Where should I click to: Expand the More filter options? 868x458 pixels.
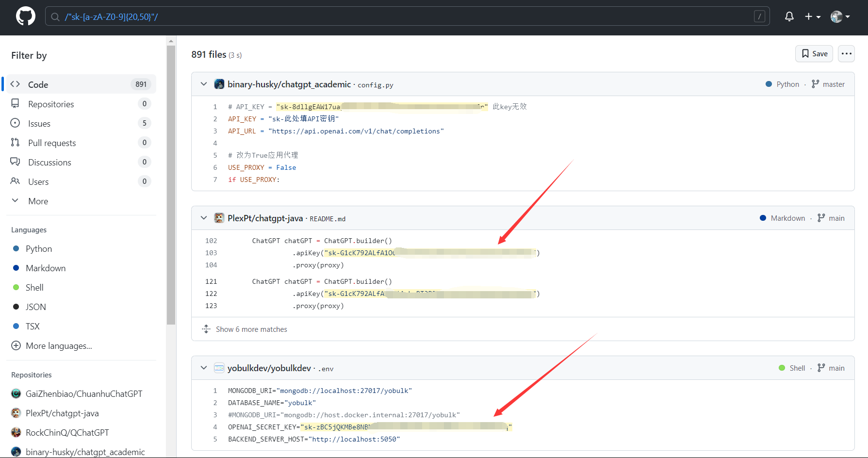82,201
